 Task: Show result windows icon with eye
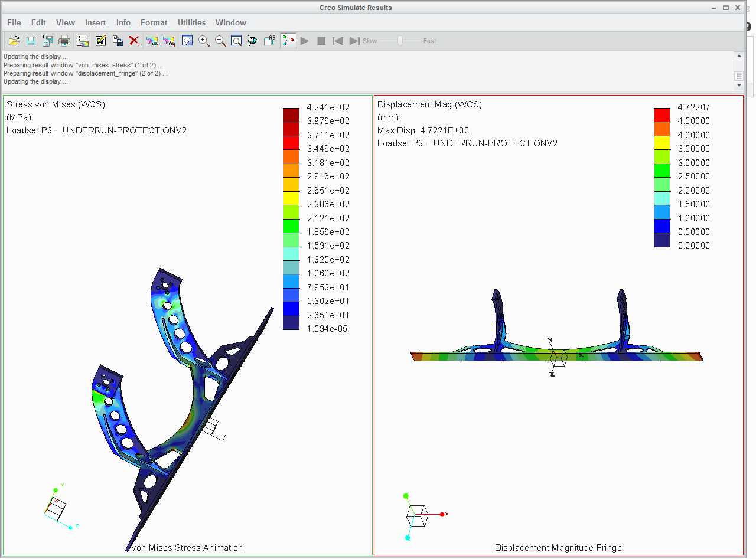pos(152,41)
